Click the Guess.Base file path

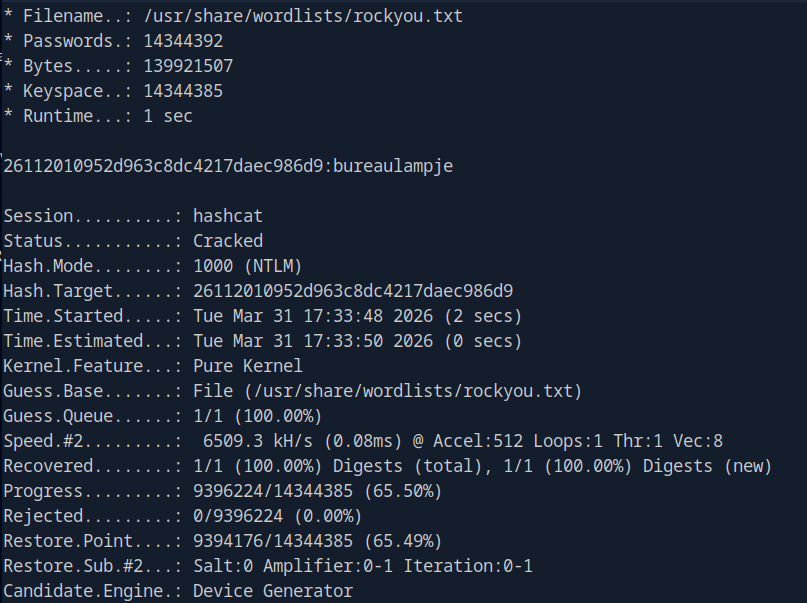pos(387,391)
